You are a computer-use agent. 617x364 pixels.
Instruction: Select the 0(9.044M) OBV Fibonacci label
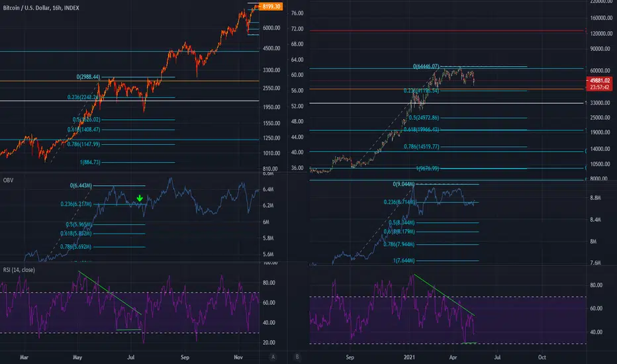pos(404,184)
